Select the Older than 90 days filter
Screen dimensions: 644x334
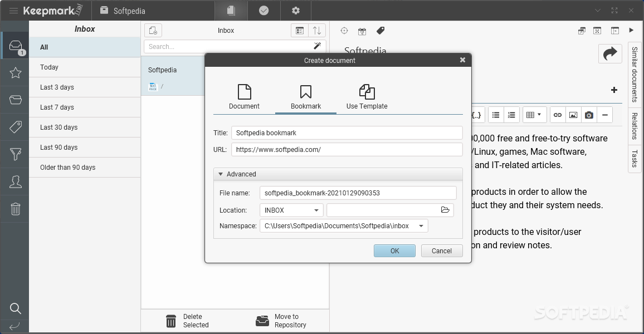click(85, 168)
